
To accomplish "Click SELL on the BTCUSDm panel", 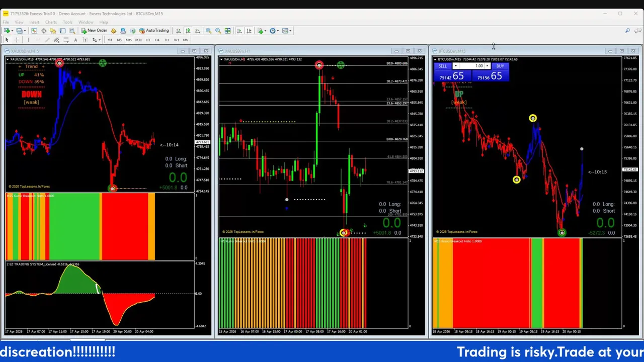I will click(x=442, y=66).
